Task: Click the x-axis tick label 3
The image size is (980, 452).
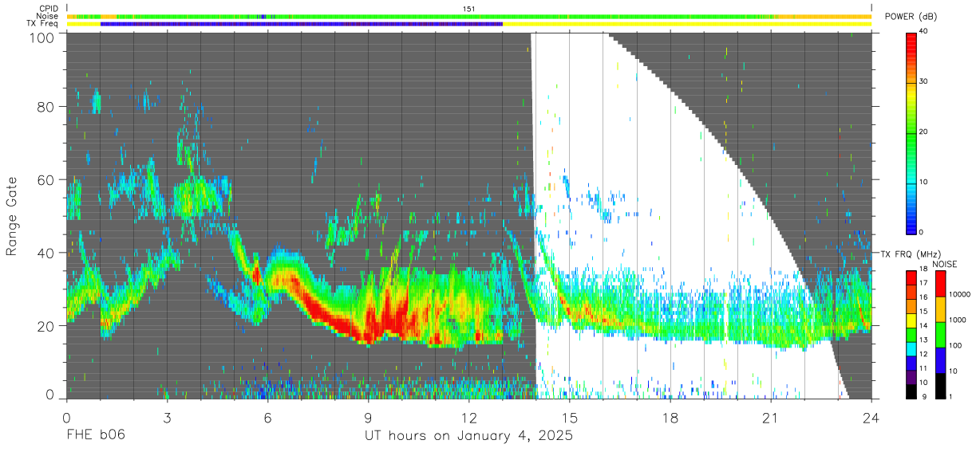Action: (167, 418)
